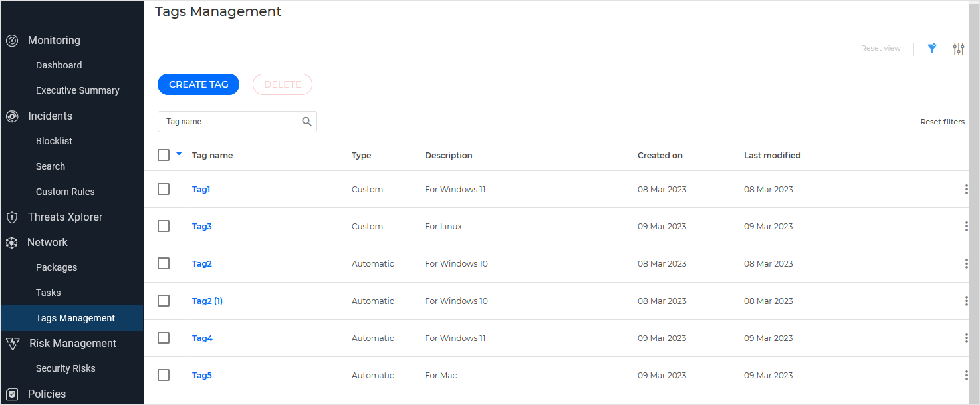Open the three-dot menu for Tag1
This screenshot has height=405, width=980.
[966, 190]
